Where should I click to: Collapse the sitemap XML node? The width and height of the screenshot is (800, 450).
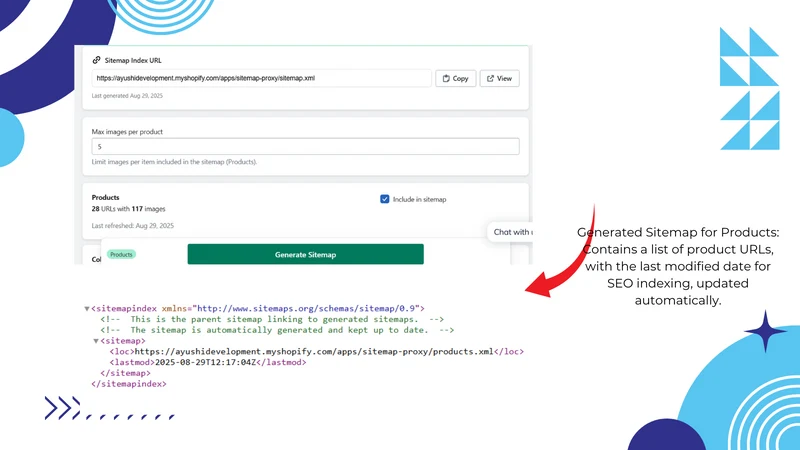96,341
